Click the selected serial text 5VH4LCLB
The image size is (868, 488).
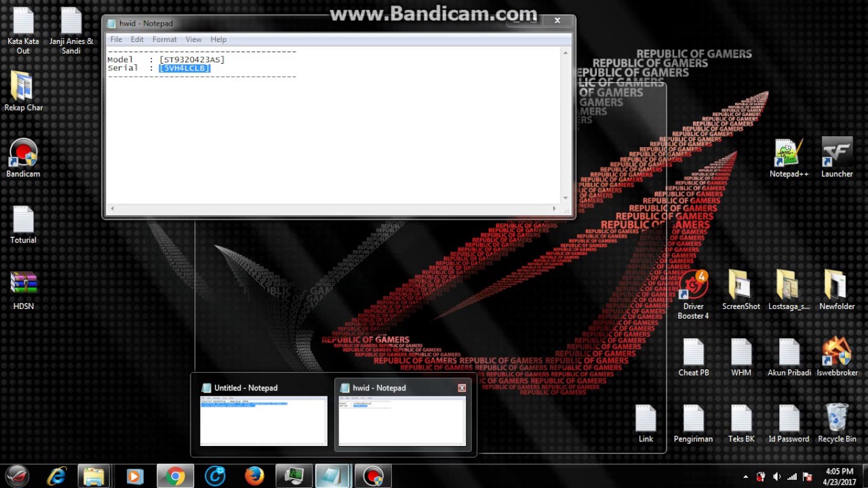coord(184,68)
